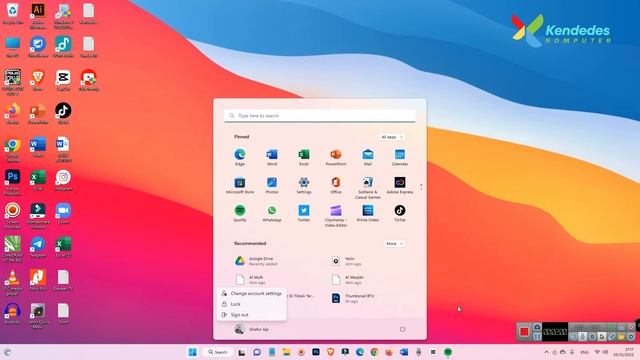640x360 pixels.
Task: Open Solitaire & Casual Games
Action: (x=367, y=188)
